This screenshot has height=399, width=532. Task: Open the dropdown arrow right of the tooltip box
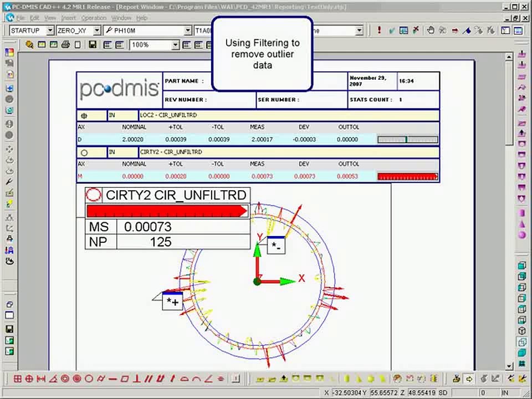(x=359, y=30)
